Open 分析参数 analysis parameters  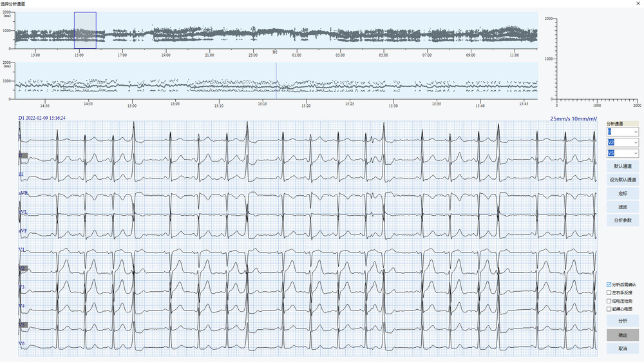(x=623, y=220)
